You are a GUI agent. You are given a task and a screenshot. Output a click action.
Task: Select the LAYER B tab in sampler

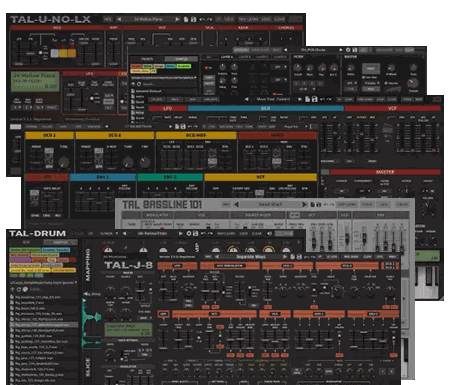point(244,57)
